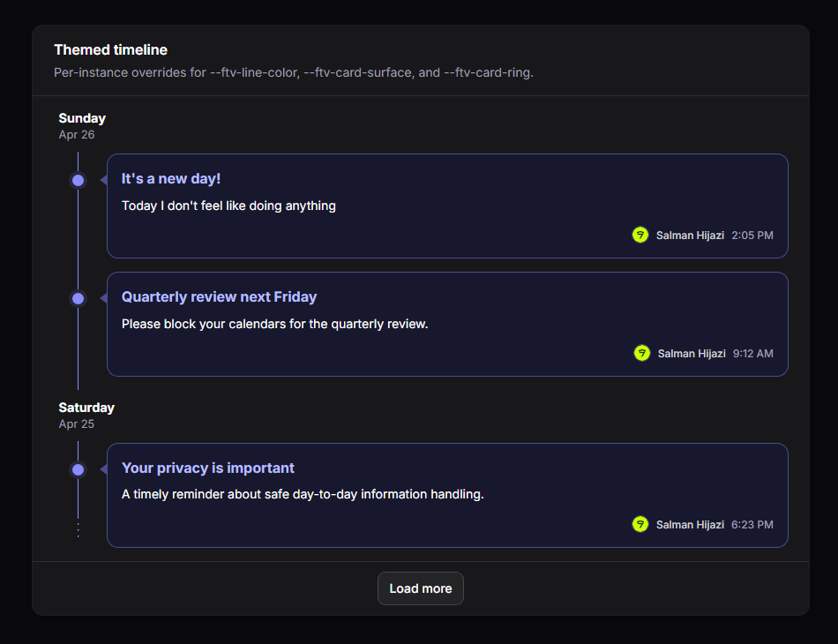838x644 pixels.
Task: Click the dotted continuation marker below Saturday's entry
Action: (78, 528)
